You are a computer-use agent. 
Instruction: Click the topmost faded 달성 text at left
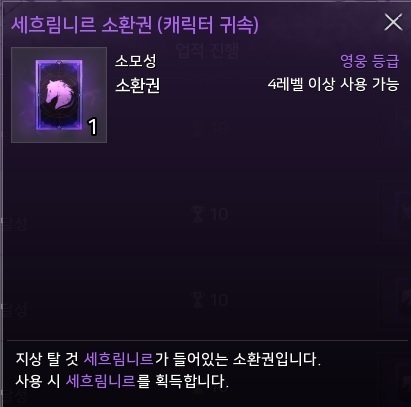pyautogui.click(x=14, y=224)
